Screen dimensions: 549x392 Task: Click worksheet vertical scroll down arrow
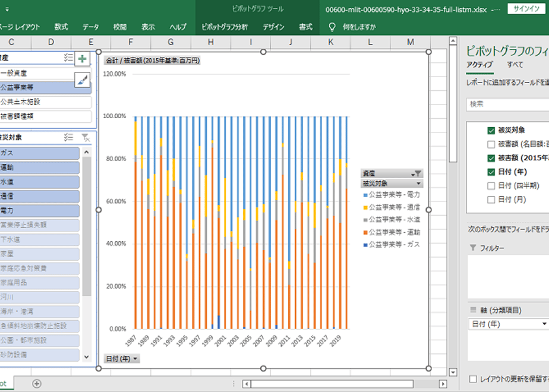[x=453, y=372]
